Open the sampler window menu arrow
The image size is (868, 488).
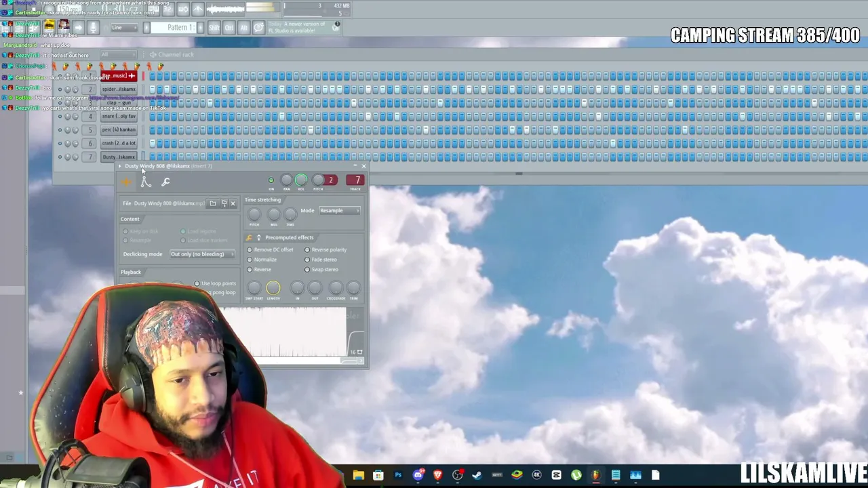[120, 166]
